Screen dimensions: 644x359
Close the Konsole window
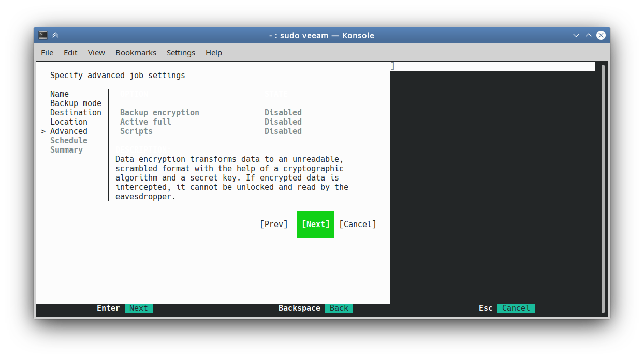[601, 35]
